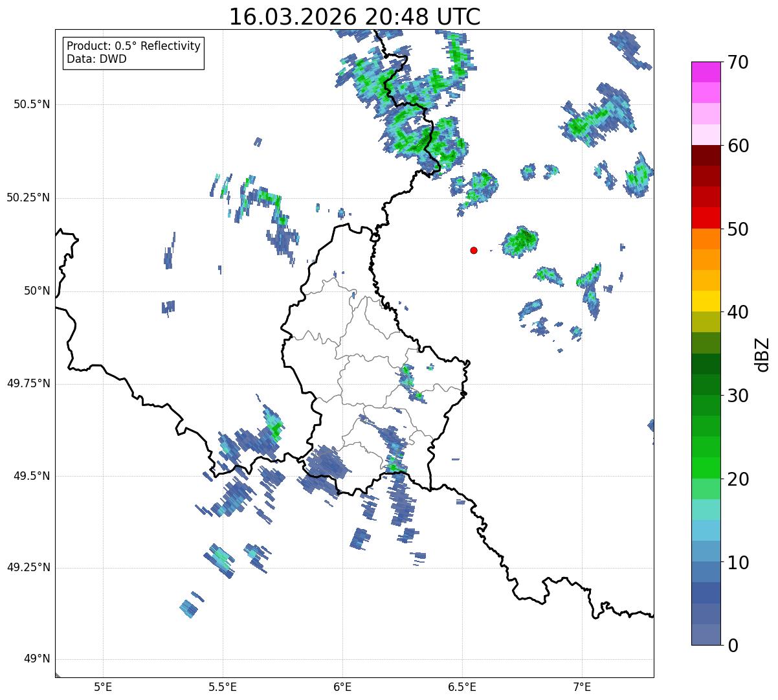Click the 50.25°N latitude label
Viewport: 778px width, 700px height.
point(28,198)
